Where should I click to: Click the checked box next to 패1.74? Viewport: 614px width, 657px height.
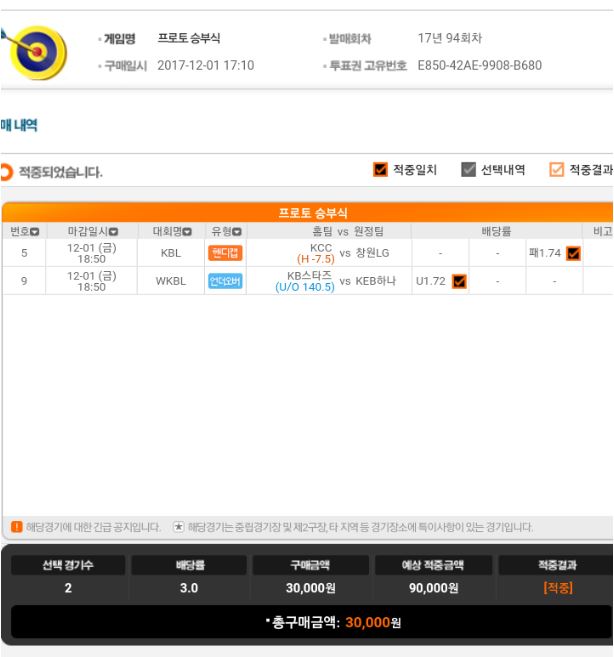[573, 253]
